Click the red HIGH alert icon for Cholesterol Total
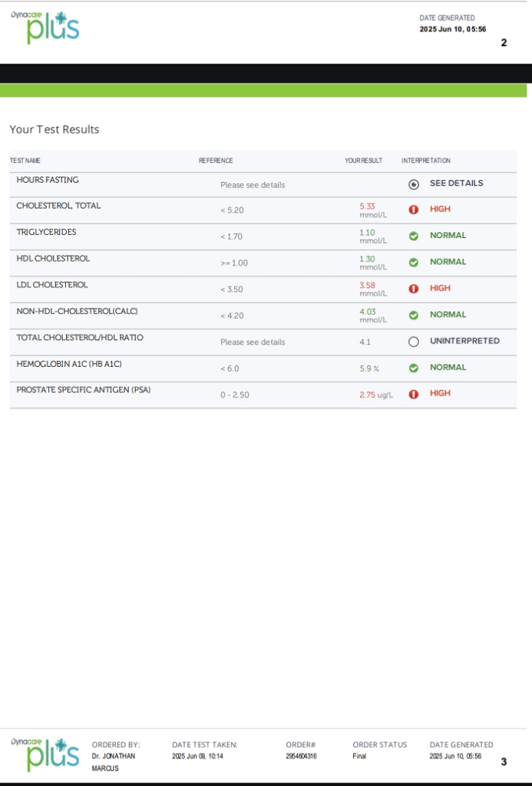532x786 pixels. pos(414,210)
